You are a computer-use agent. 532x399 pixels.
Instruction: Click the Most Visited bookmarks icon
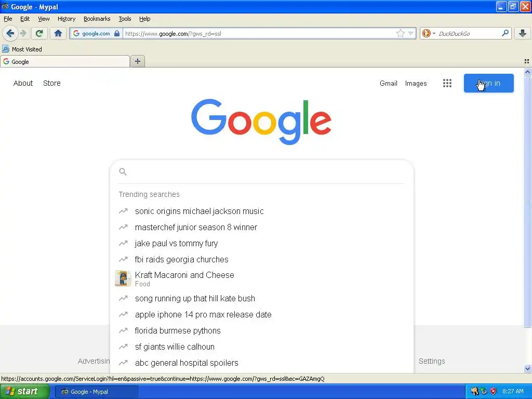pyautogui.click(x=6, y=49)
